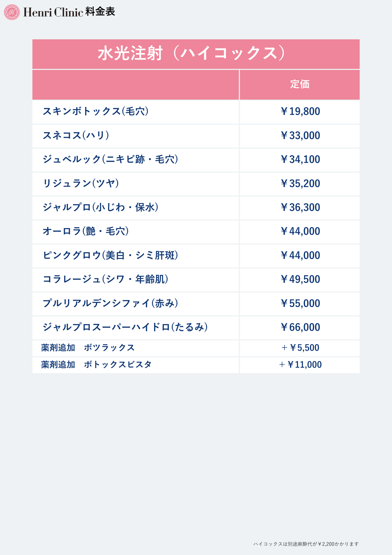The width and height of the screenshot is (392, 555).
Task: Click the 定価 column header
Action: (300, 84)
